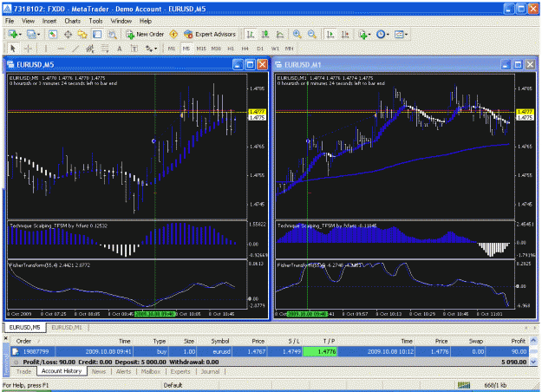Select the Text tool marked A
Viewport: 542px width, 392px height.
click(x=120, y=49)
